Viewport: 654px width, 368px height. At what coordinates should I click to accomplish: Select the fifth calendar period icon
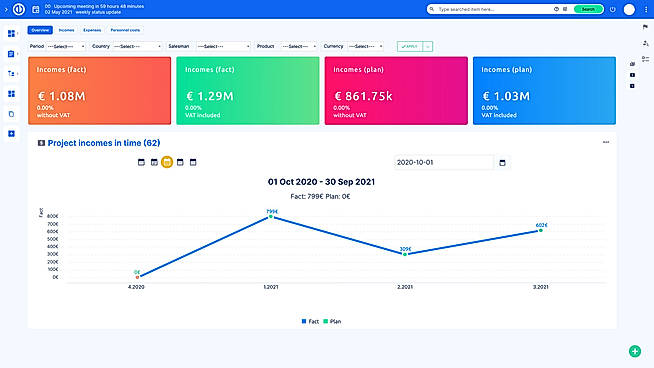(x=193, y=162)
